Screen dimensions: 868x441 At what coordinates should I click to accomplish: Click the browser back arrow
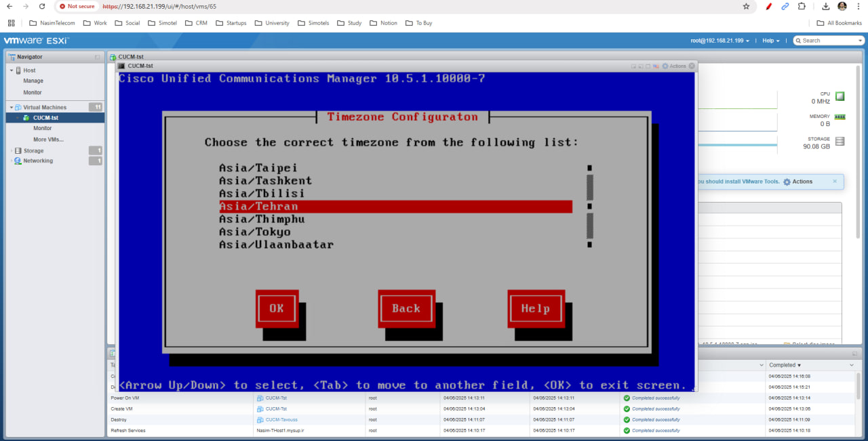[9, 6]
